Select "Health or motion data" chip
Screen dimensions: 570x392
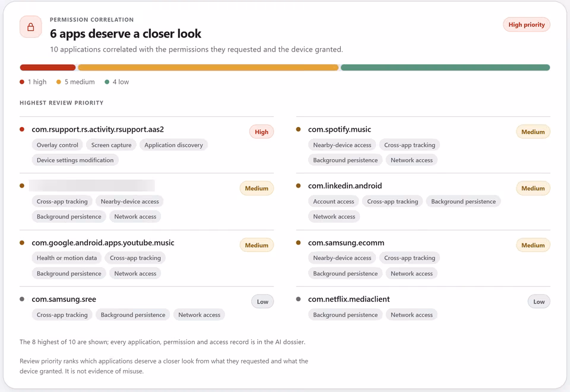67,258
